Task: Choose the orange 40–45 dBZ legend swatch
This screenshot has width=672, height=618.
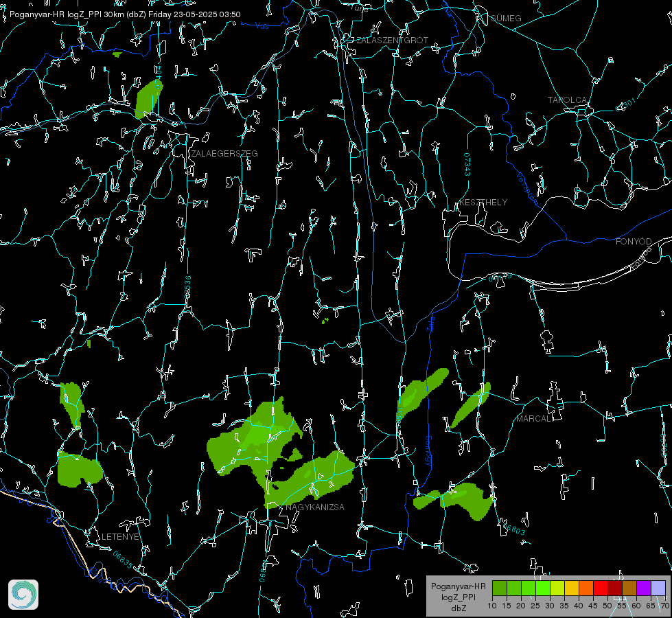Action: pos(586,588)
